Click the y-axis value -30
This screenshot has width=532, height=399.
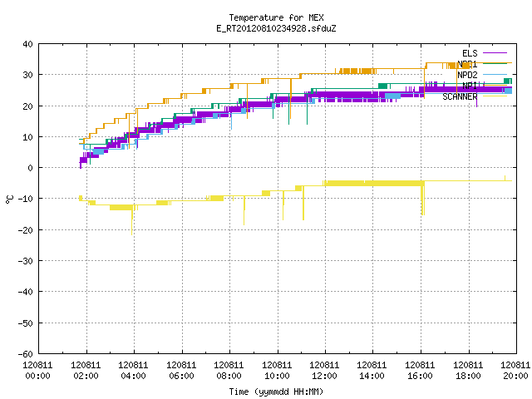click(26, 261)
